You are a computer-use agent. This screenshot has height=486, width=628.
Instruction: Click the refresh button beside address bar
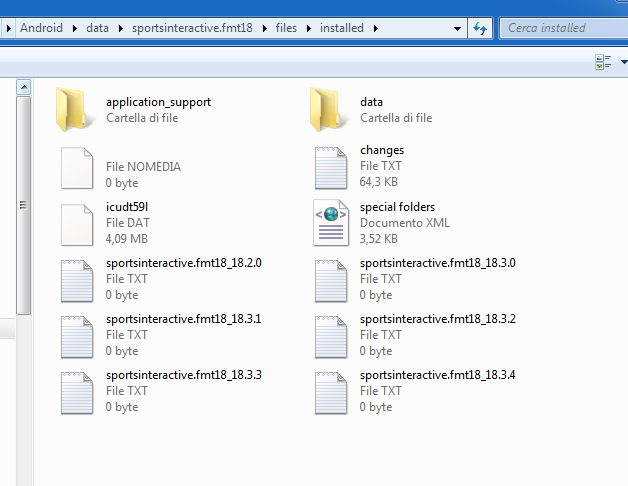[480, 28]
